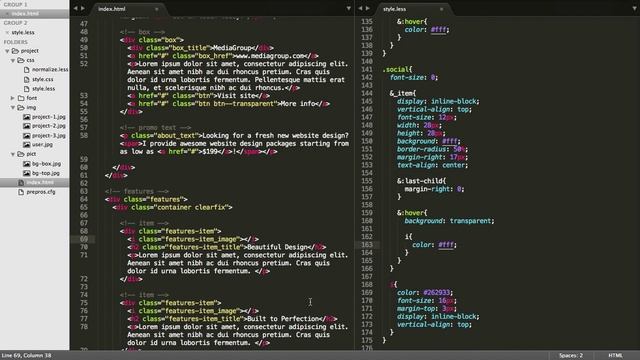Open prepros.cfg file
640x360 pixels.
41,192
